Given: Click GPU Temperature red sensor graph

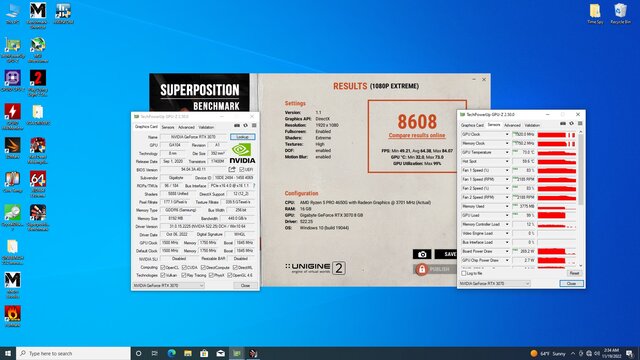Looking at the screenshot, I should pos(556,152).
